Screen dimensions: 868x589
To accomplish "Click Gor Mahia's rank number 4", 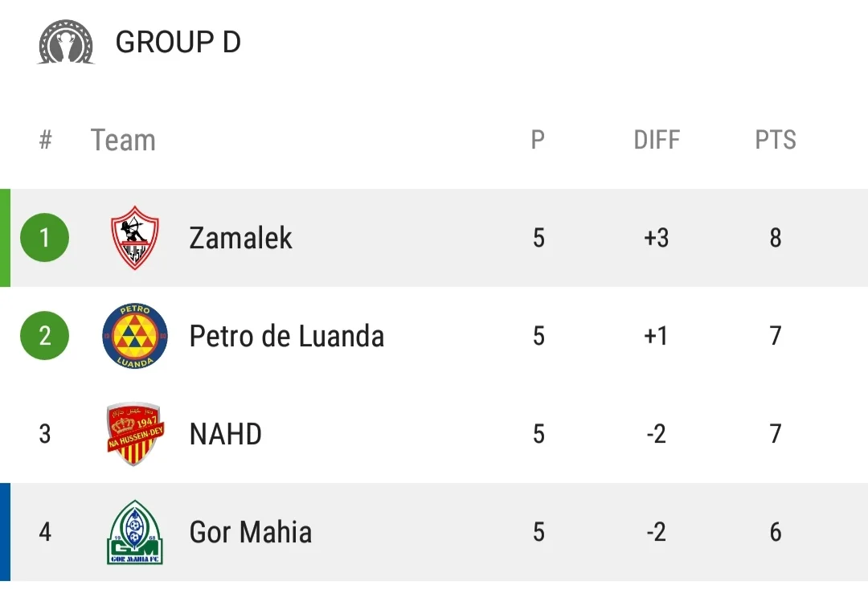I will click(45, 532).
